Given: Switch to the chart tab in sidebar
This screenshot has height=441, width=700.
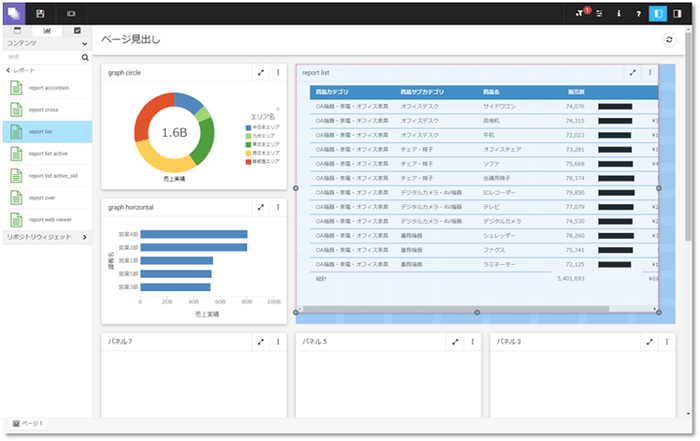Looking at the screenshot, I should point(47,31).
